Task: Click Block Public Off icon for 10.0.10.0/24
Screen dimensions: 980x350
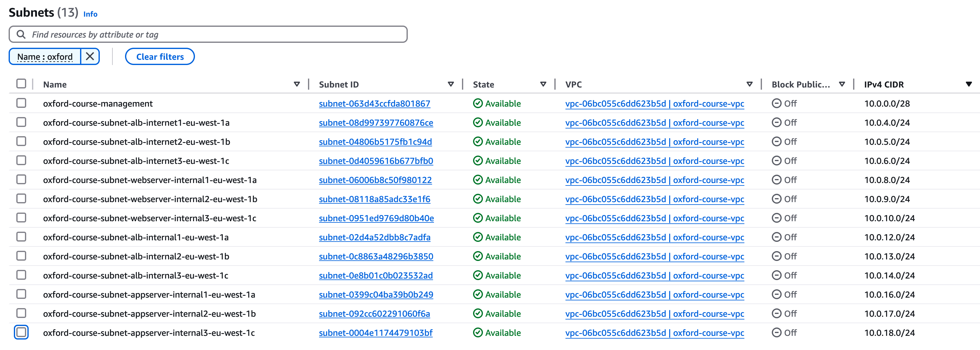Action: [x=776, y=218]
